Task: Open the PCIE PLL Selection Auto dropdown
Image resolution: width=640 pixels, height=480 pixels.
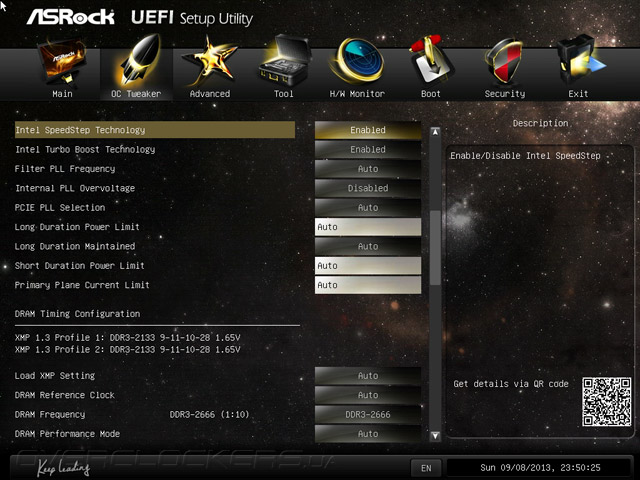Action: tap(368, 208)
